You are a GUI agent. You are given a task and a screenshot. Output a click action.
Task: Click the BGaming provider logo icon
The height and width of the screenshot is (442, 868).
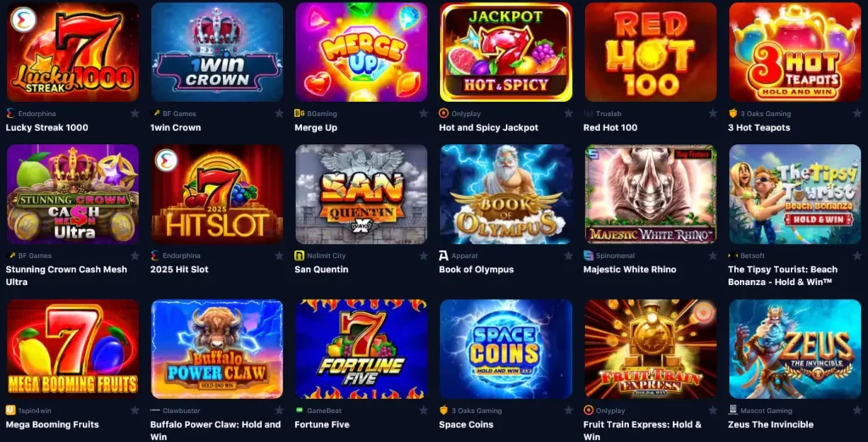[x=299, y=114]
